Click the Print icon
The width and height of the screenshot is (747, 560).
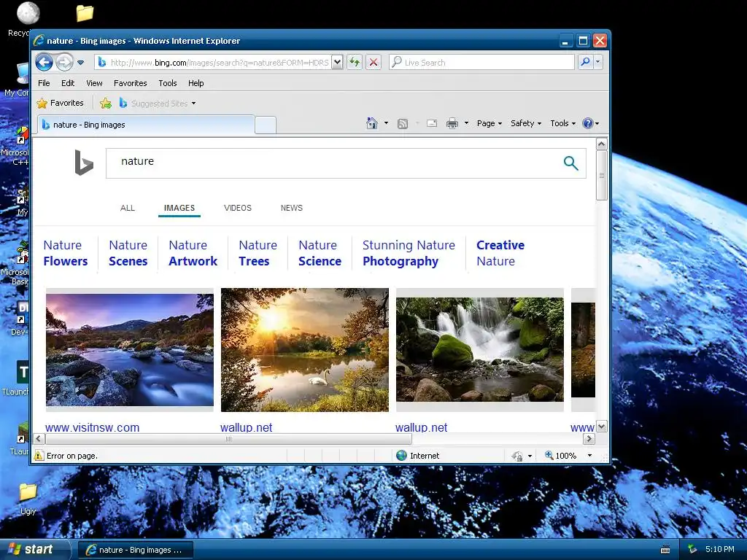coord(452,124)
